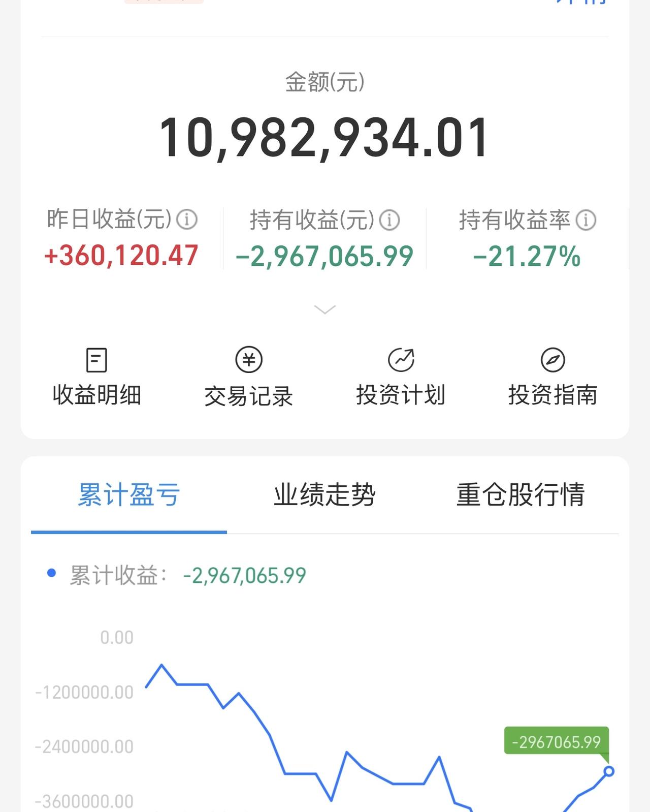Open 收益明细 document icon
Screen dimensions: 650x812
pos(96,360)
